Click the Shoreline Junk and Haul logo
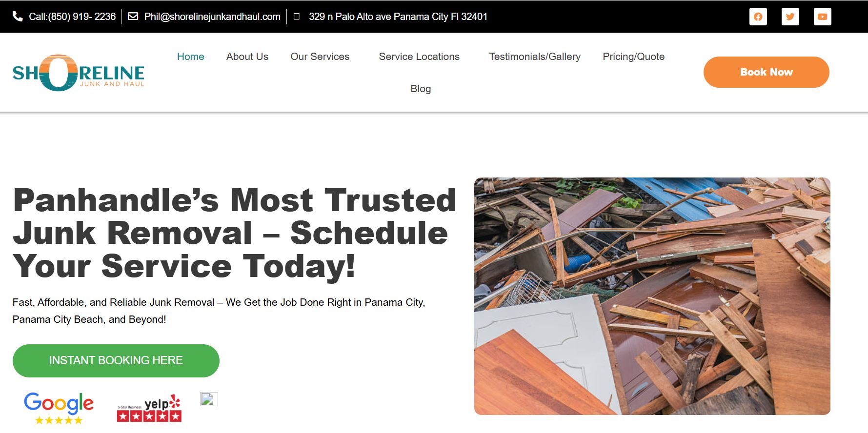 click(x=79, y=73)
